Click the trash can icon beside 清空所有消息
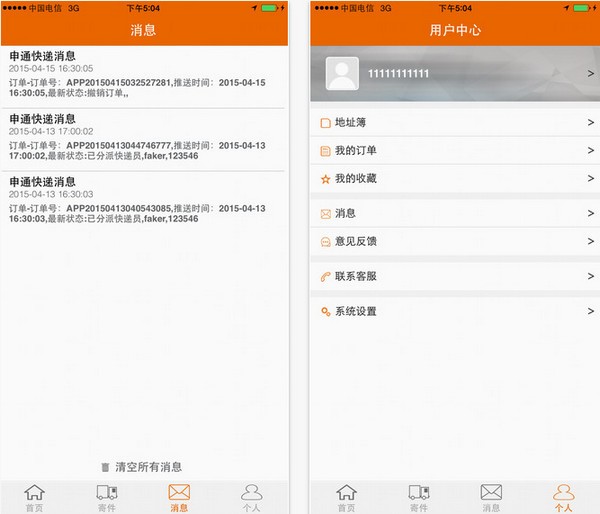600x514 pixels. click(x=105, y=467)
